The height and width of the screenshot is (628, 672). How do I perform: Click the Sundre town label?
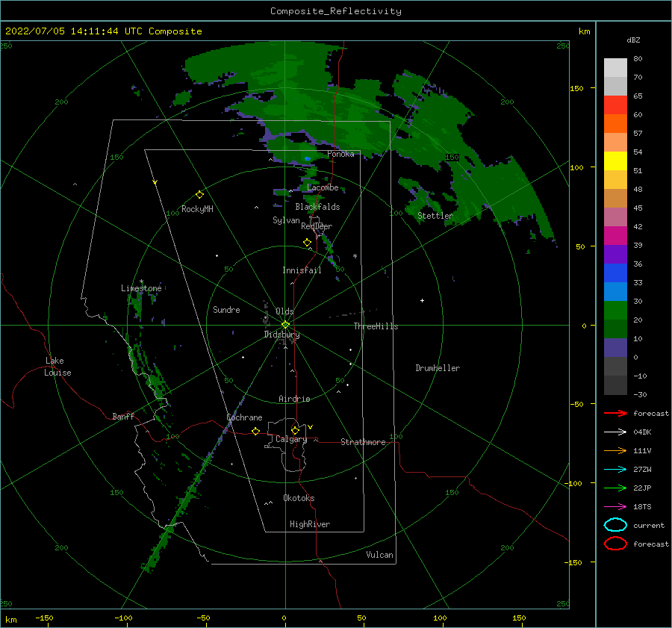pos(226,309)
